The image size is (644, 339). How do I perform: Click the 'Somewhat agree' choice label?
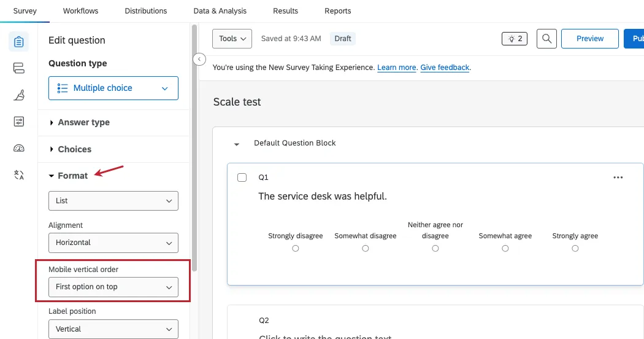(505, 236)
